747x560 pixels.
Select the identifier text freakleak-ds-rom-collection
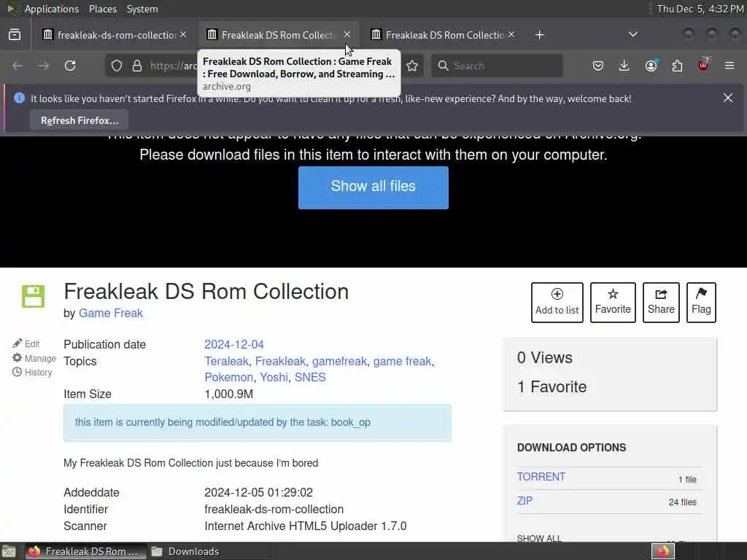[x=274, y=509]
